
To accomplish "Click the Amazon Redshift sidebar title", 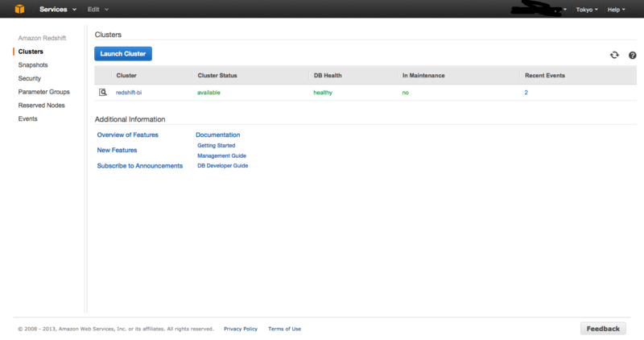I will pos(42,38).
